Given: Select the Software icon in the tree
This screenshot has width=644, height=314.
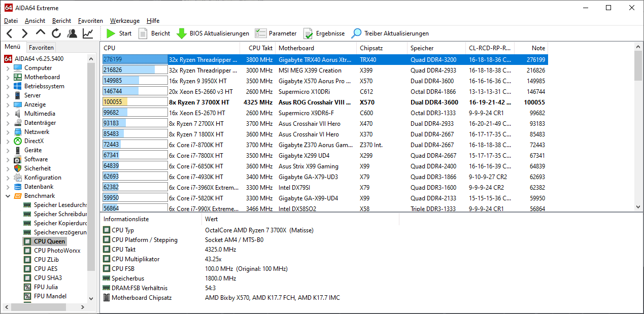Looking at the screenshot, I should pos(18,159).
